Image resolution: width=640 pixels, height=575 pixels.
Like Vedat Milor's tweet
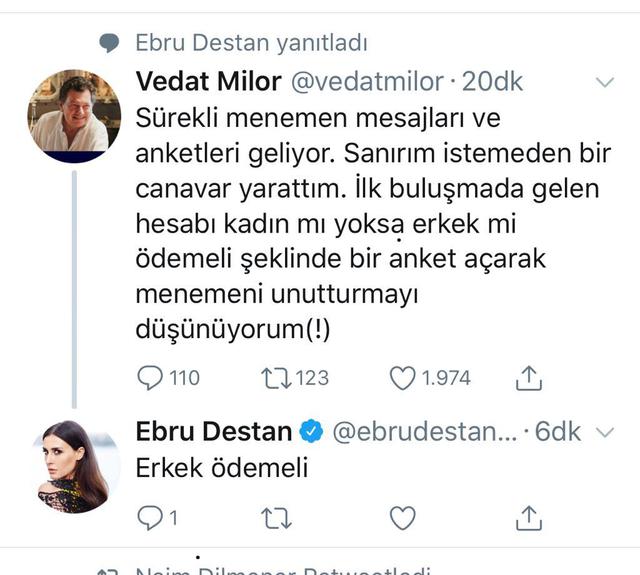[x=403, y=377]
